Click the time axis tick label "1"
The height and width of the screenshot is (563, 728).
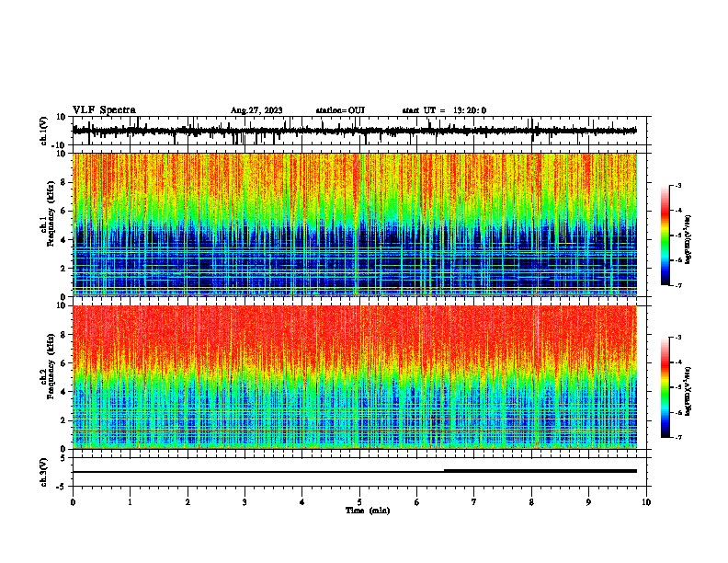[130, 502]
